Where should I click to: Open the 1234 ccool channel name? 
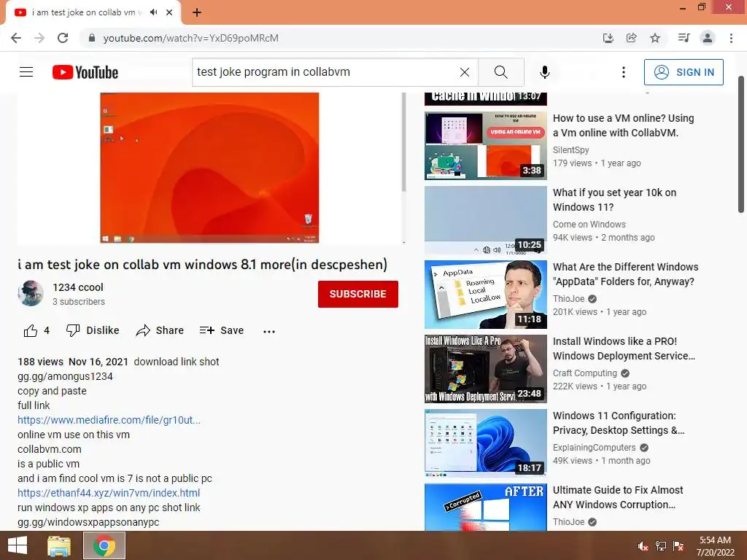[77, 287]
